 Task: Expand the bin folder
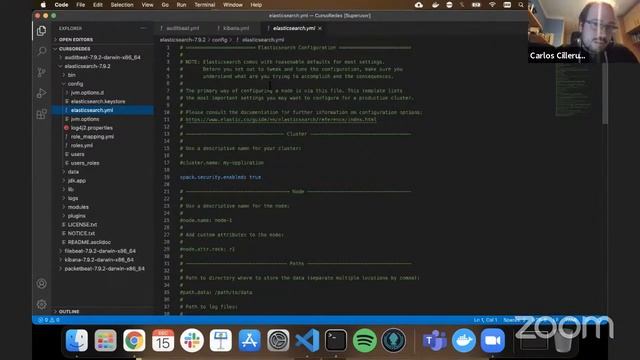tap(71, 75)
